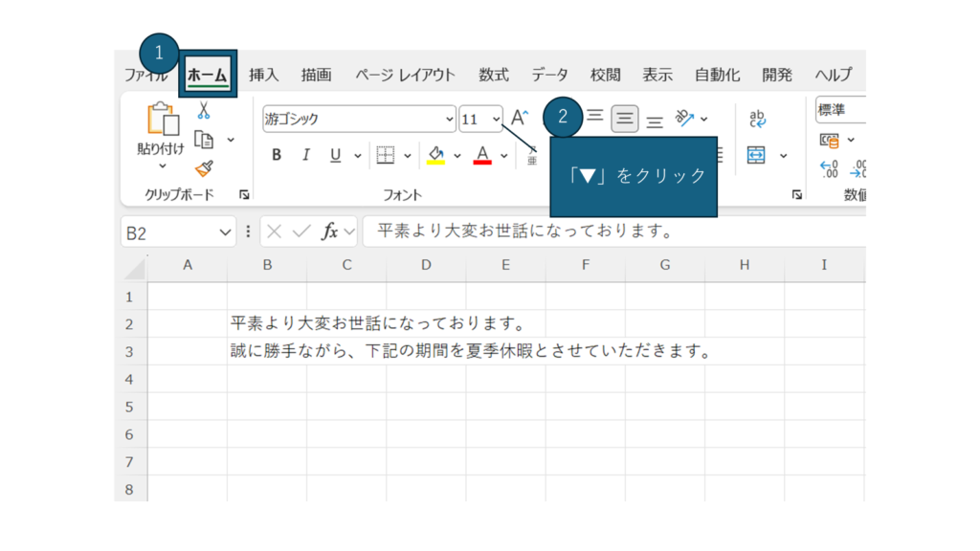The image size is (980, 551).
Task: Select cell B3 with 夏季休暇 text
Action: pos(267,351)
